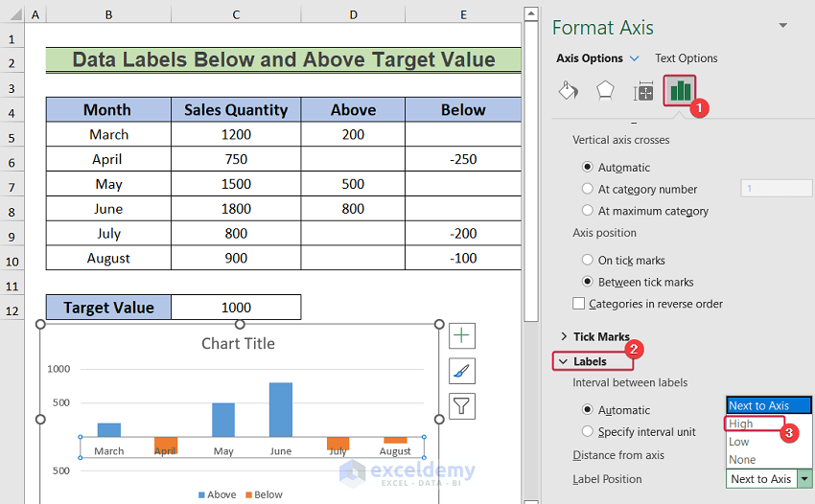This screenshot has width=815, height=504.
Task: Click the June month cell in table
Action: pyautogui.click(x=108, y=208)
